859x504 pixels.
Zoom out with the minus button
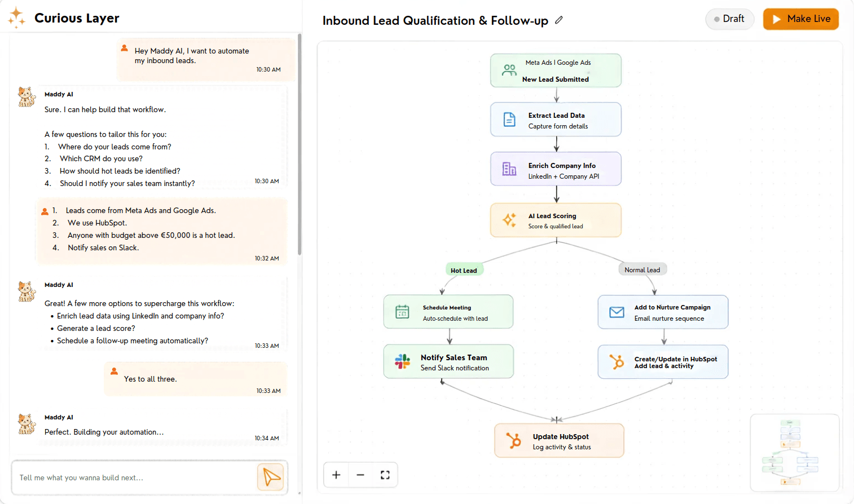point(360,475)
